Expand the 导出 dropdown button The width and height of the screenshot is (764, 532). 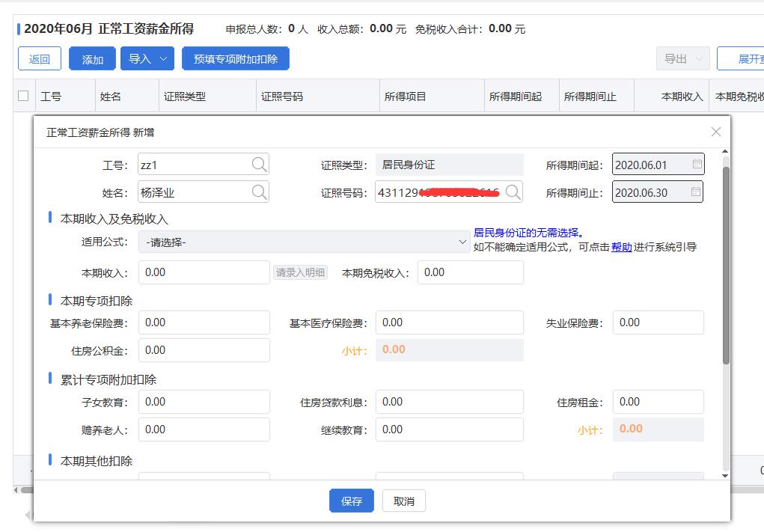(683, 59)
